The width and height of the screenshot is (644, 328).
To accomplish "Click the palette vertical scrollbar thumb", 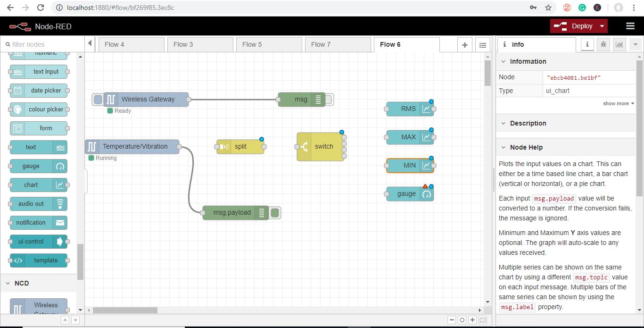I will (x=80, y=262).
